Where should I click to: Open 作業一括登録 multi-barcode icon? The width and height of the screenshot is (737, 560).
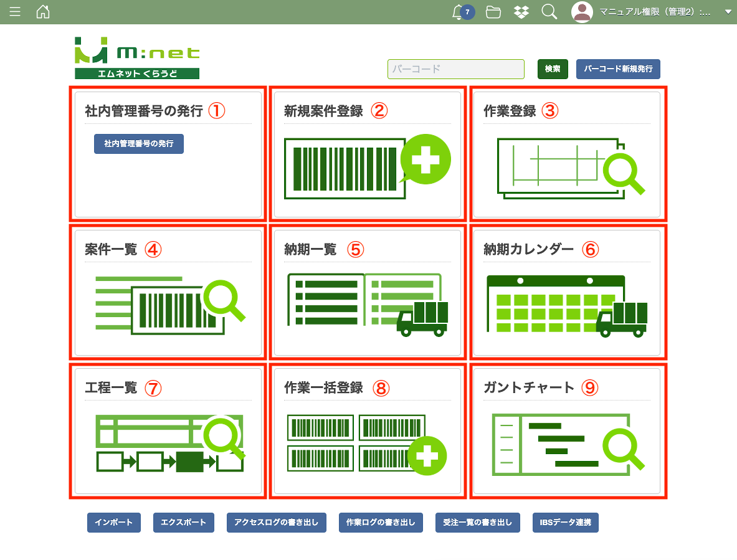click(367, 444)
